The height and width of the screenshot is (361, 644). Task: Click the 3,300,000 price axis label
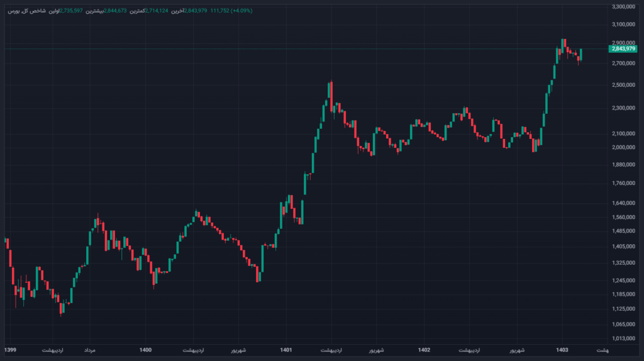pyautogui.click(x=623, y=6)
